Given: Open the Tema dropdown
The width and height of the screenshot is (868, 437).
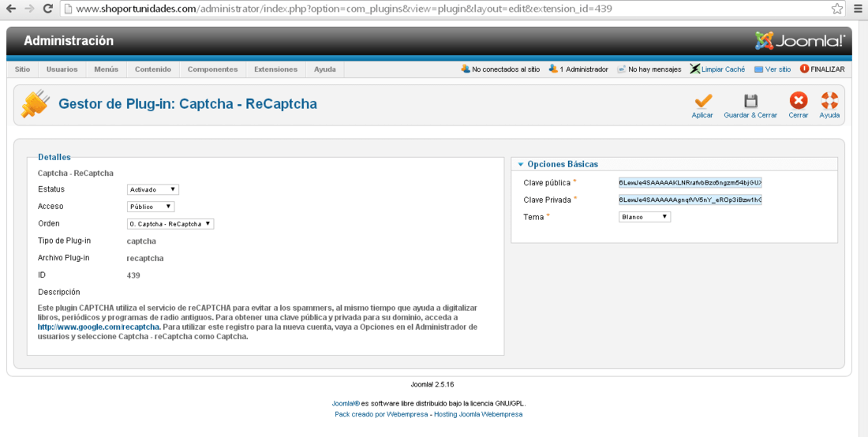Looking at the screenshot, I should 645,218.
